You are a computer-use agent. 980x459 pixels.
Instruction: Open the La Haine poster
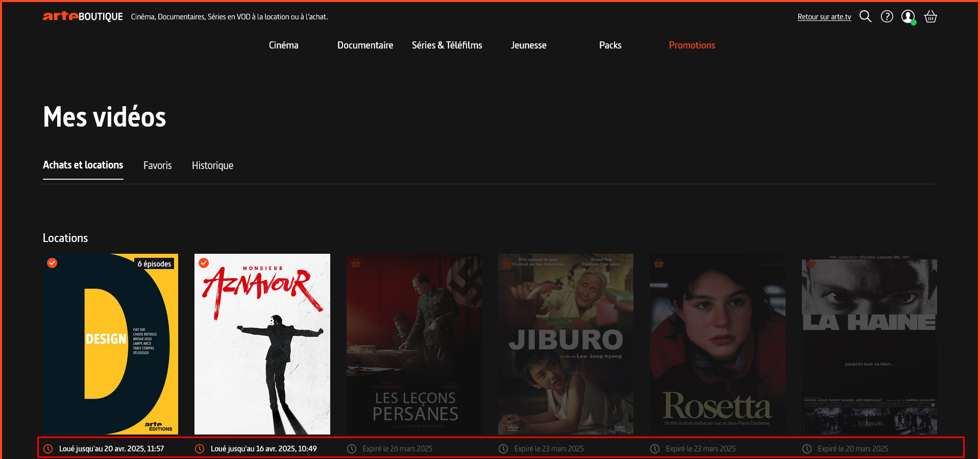click(x=869, y=344)
